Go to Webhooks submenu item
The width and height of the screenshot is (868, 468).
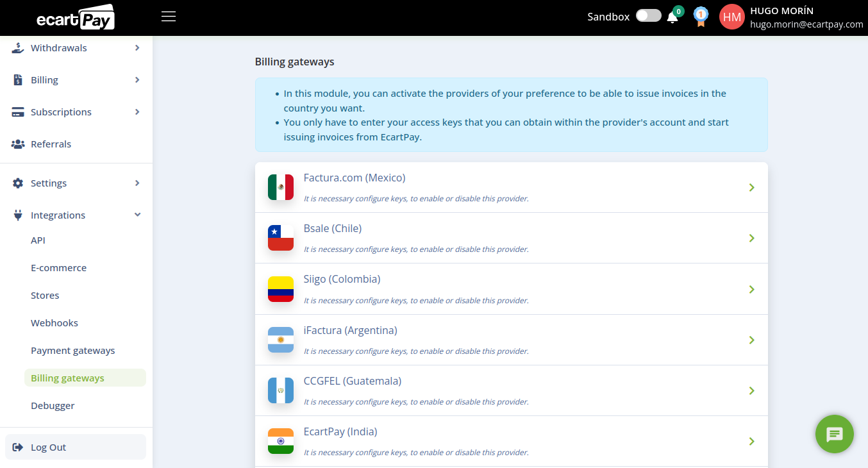pos(54,323)
